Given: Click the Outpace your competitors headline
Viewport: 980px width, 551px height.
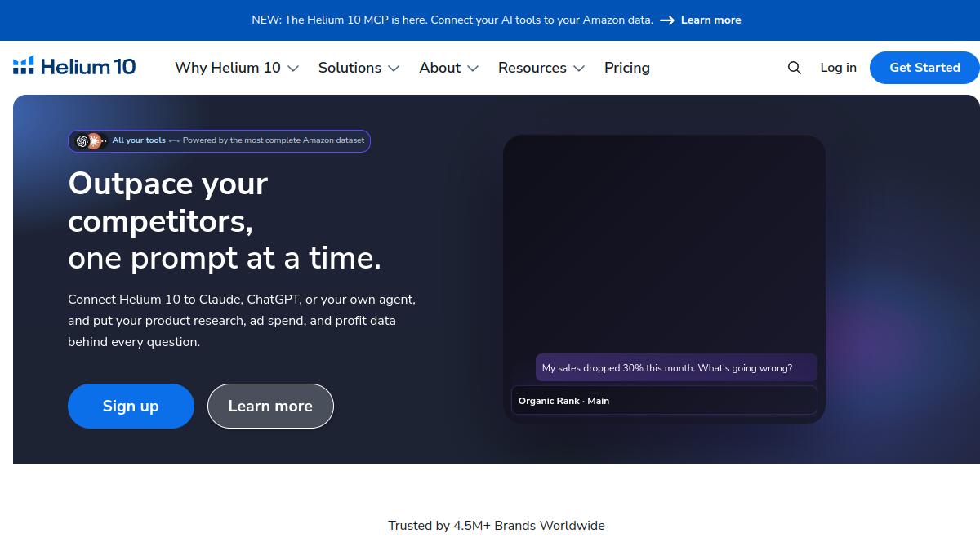Looking at the screenshot, I should point(225,220).
